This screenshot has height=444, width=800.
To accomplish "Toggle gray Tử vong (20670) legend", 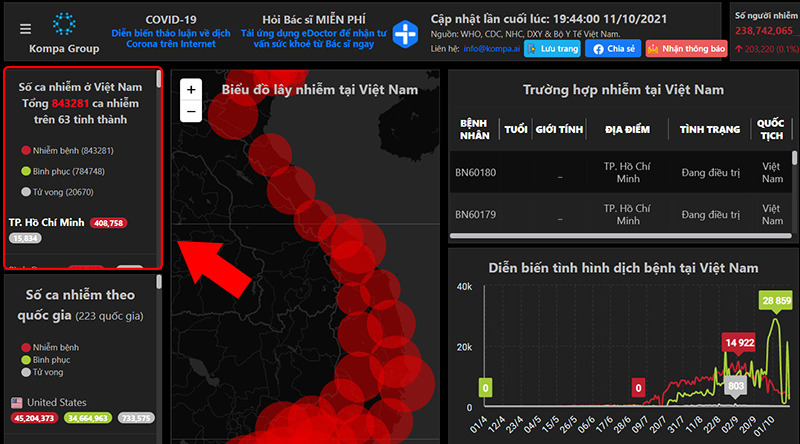I will pyautogui.click(x=57, y=192).
